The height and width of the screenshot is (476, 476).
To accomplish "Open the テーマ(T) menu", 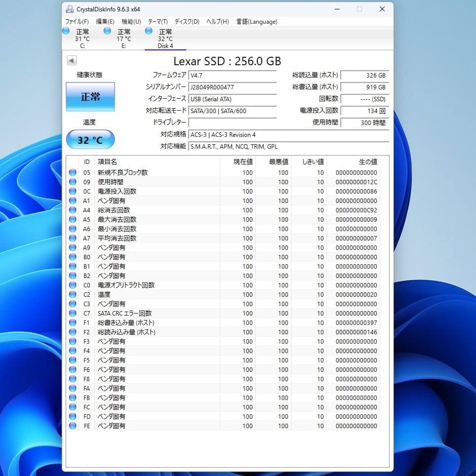I will (x=158, y=22).
